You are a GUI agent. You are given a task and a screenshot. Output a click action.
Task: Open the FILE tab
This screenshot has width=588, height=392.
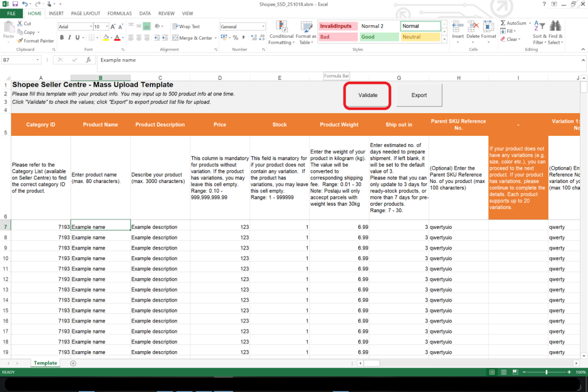[x=11, y=14]
